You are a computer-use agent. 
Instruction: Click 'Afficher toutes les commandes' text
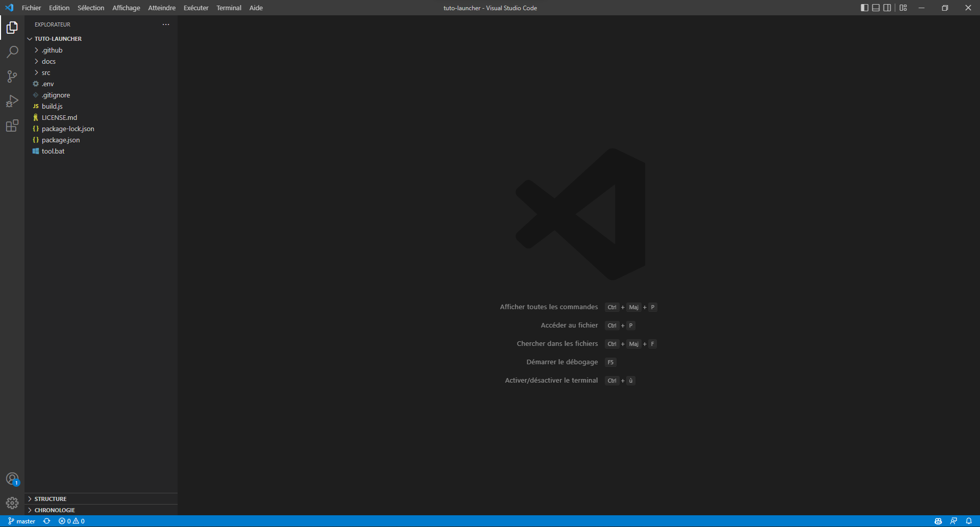pos(549,307)
